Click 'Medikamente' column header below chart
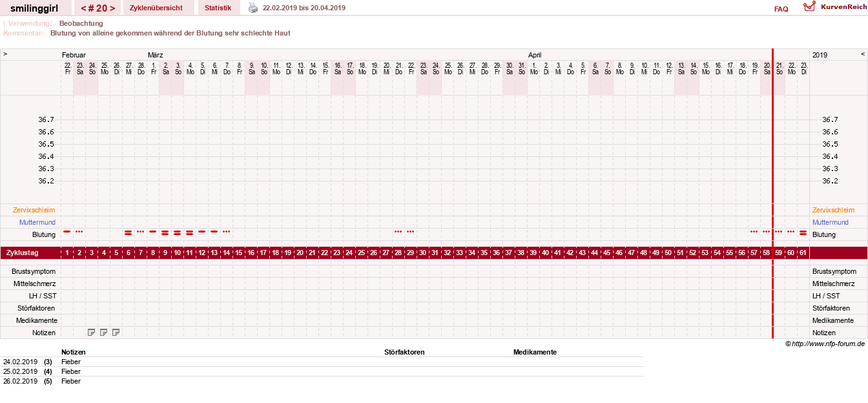Viewport: 868px width, 403px height. [535, 352]
